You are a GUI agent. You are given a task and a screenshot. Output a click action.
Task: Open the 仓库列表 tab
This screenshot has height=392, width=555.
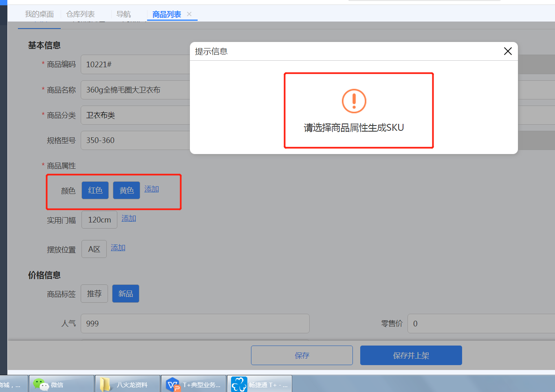coord(80,14)
